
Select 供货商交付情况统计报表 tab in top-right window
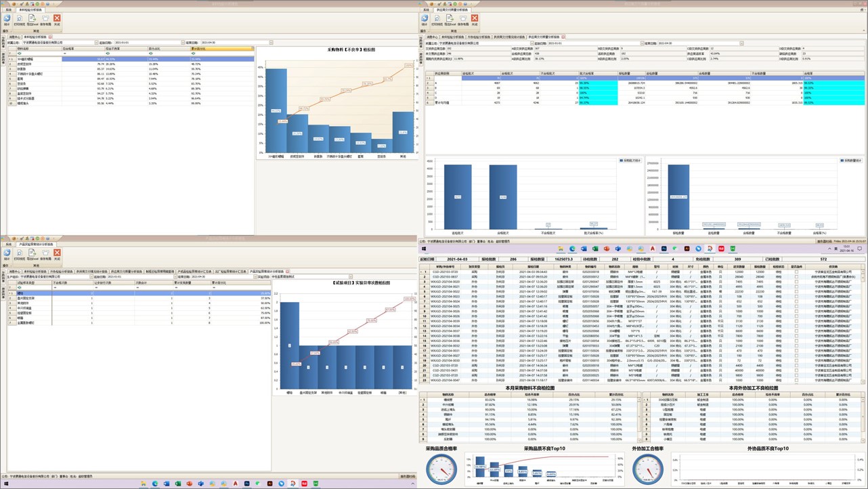pos(510,37)
